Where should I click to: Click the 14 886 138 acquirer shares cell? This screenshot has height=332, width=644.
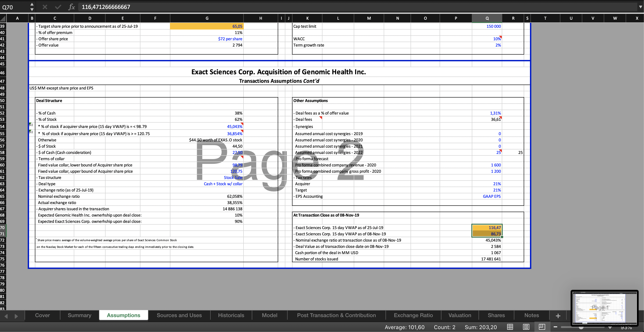click(x=207, y=209)
